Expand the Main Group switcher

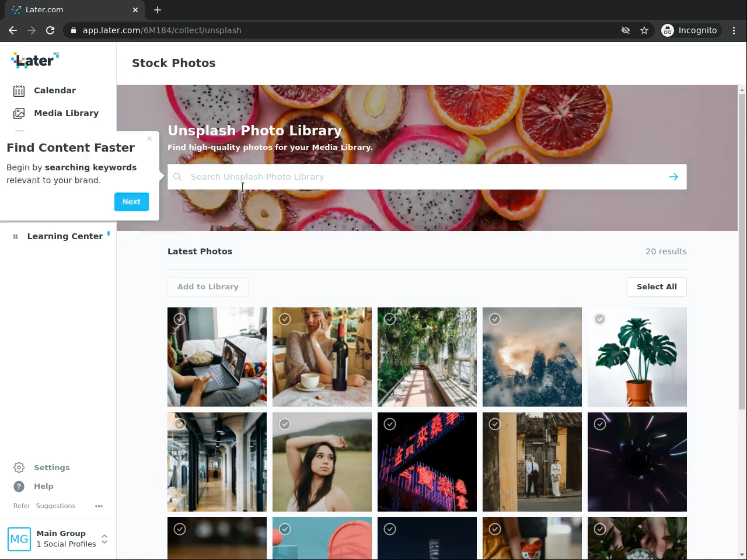[x=104, y=539]
